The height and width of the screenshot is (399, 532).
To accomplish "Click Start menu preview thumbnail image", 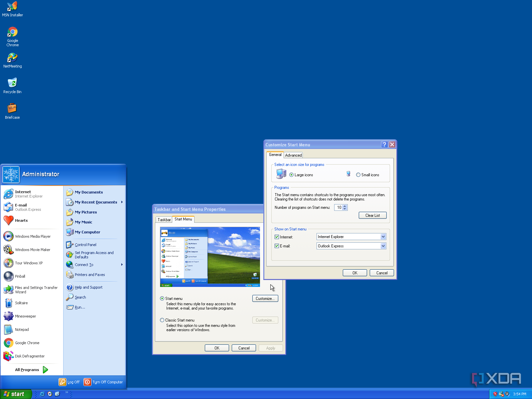I will coord(210,257).
